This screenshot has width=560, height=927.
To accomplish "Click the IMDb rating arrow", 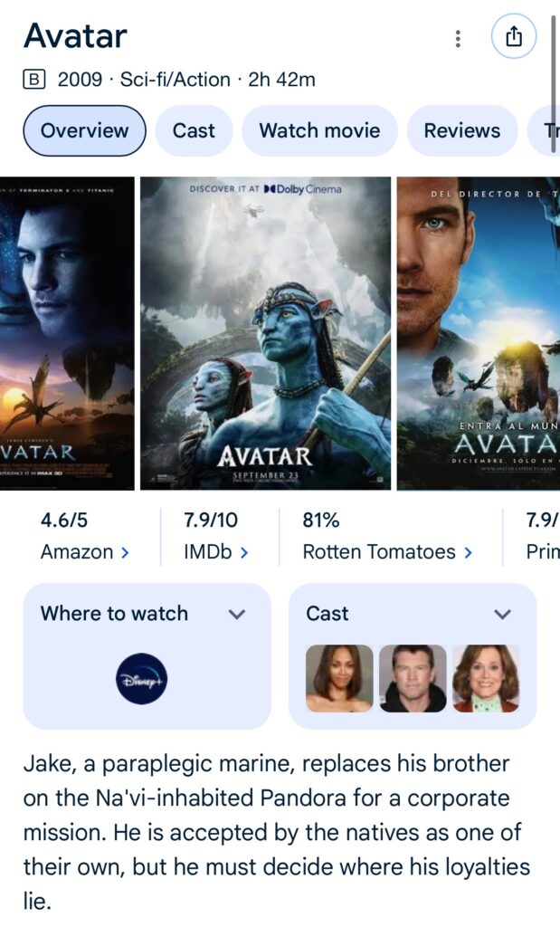I will 244,552.
